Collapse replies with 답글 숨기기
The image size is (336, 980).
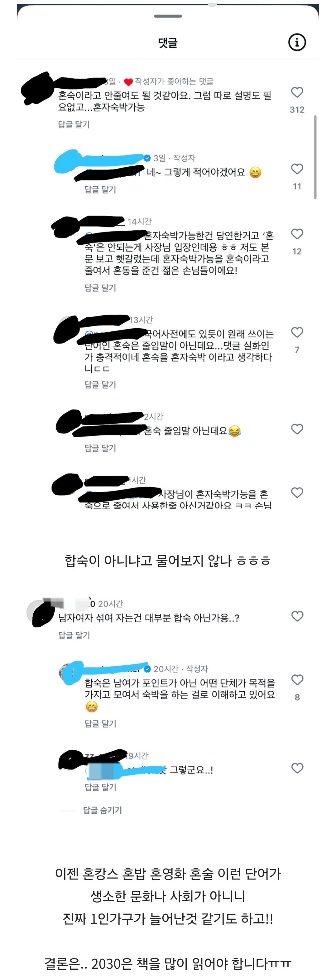(103, 810)
